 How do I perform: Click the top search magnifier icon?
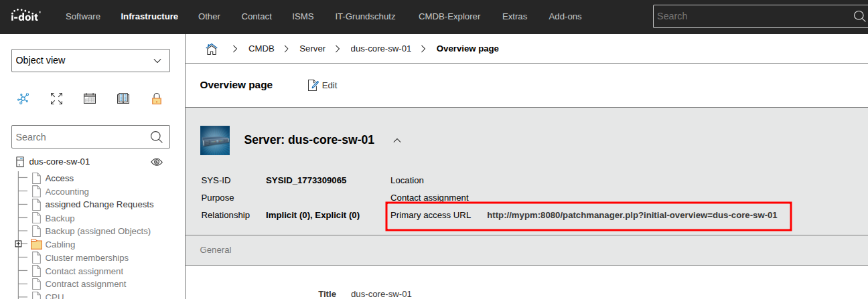point(859,16)
